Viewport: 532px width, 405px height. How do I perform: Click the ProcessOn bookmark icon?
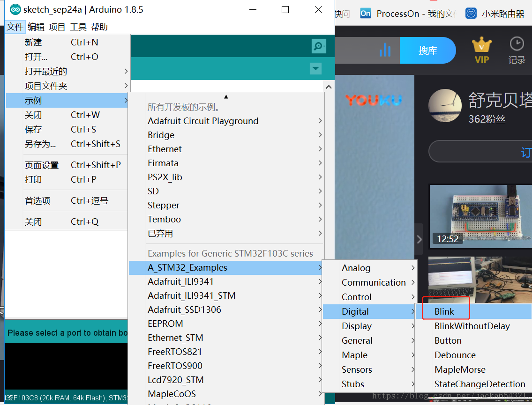pyautogui.click(x=366, y=13)
